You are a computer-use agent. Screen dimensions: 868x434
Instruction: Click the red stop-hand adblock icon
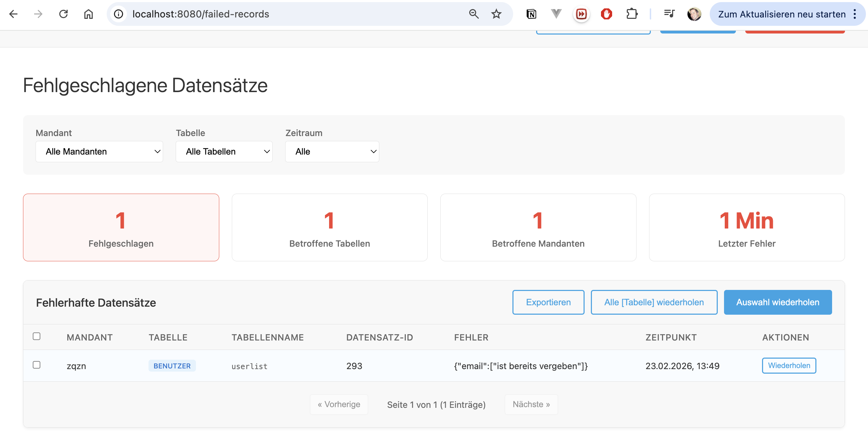click(607, 14)
